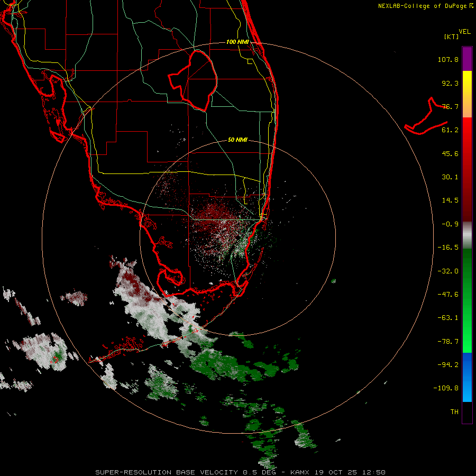The image size is (476, 476).
Task: Click the 30.1 velocity scale value
Action: [x=450, y=177]
